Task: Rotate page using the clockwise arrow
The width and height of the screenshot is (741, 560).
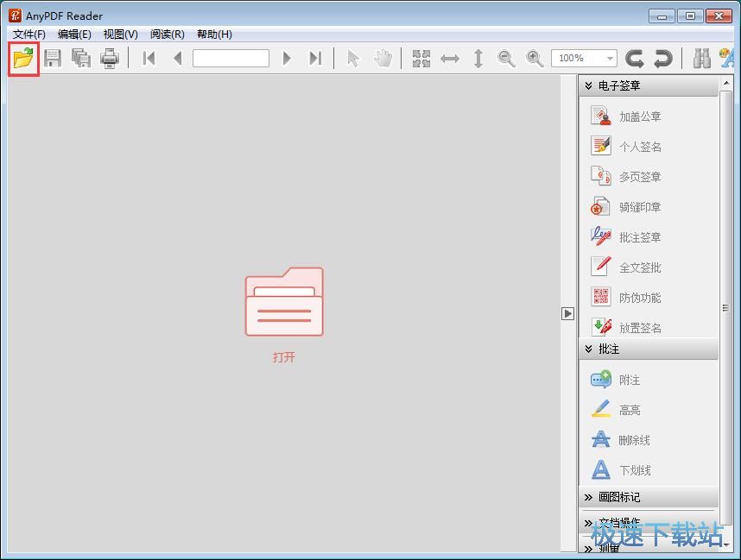Action: (x=663, y=59)
